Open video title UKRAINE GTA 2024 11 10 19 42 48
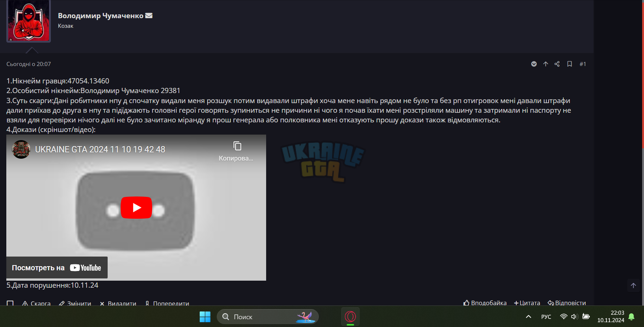This screenshot has height=327, width=644. pyautogui.click(x=100, y=149)
